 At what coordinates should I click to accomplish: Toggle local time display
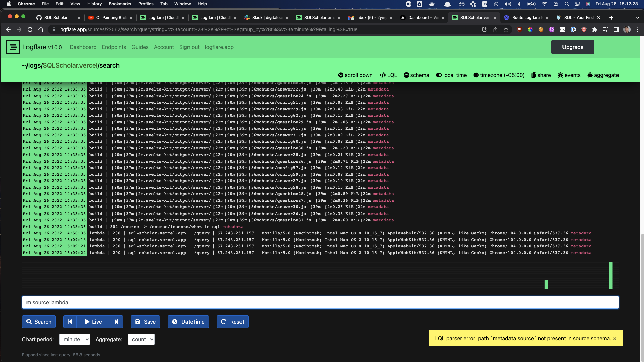438,75
